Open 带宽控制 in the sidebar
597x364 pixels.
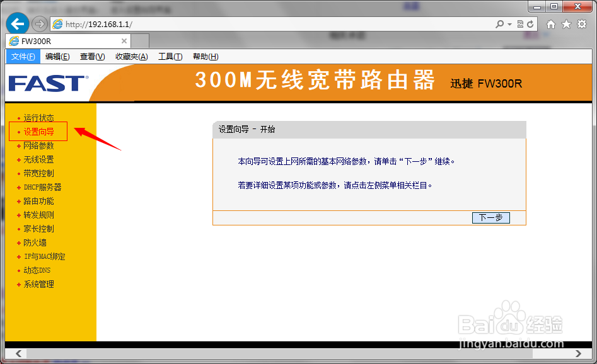pyautogui.click(x=38, y=173)
